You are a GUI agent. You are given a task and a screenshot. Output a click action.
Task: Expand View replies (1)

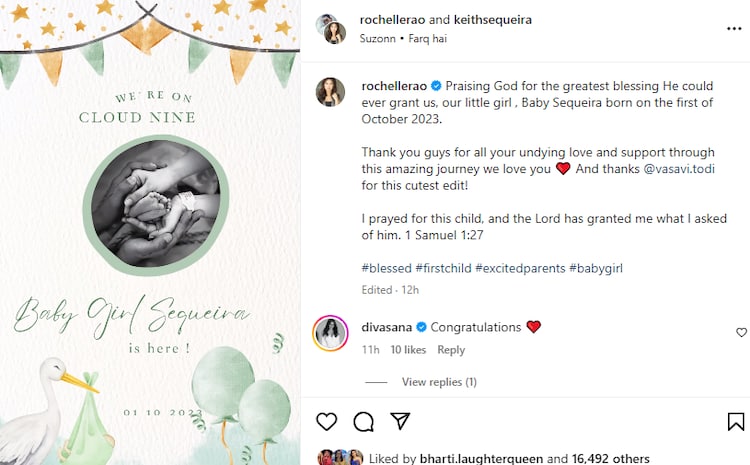[439, 382]
